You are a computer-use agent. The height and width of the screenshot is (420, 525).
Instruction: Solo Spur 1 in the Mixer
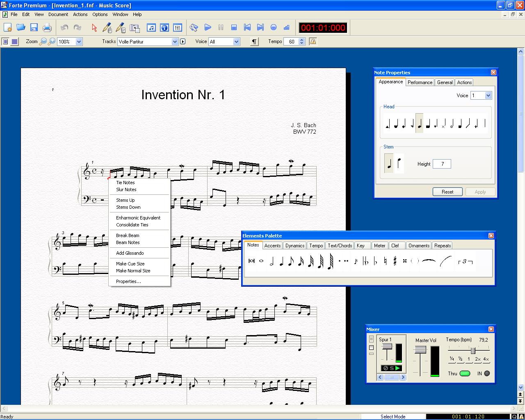click(x=392, y=368)
